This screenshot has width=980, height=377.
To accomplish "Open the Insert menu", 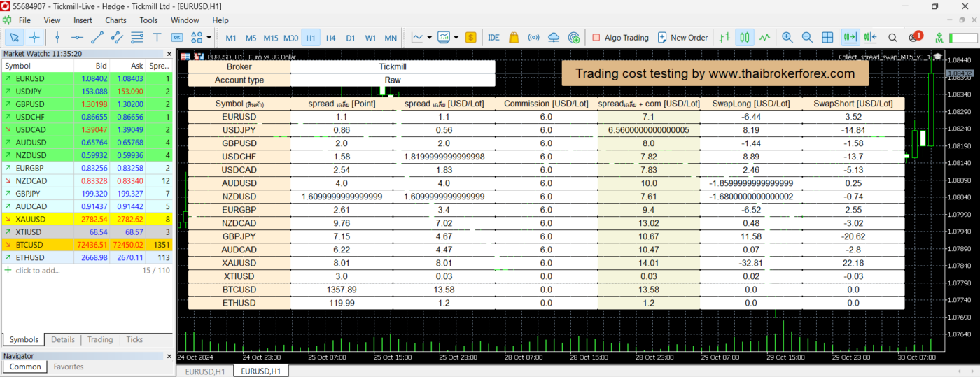I will pos(83,20).
